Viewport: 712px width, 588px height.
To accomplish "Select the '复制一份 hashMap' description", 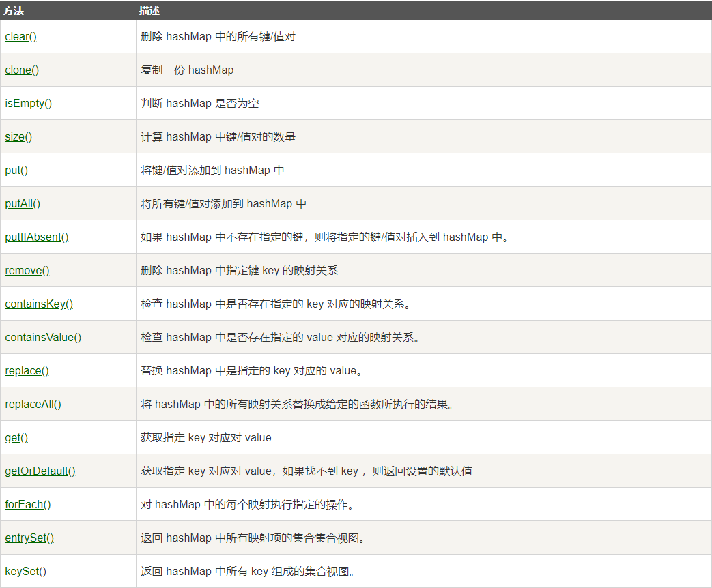I will (187, 70).
